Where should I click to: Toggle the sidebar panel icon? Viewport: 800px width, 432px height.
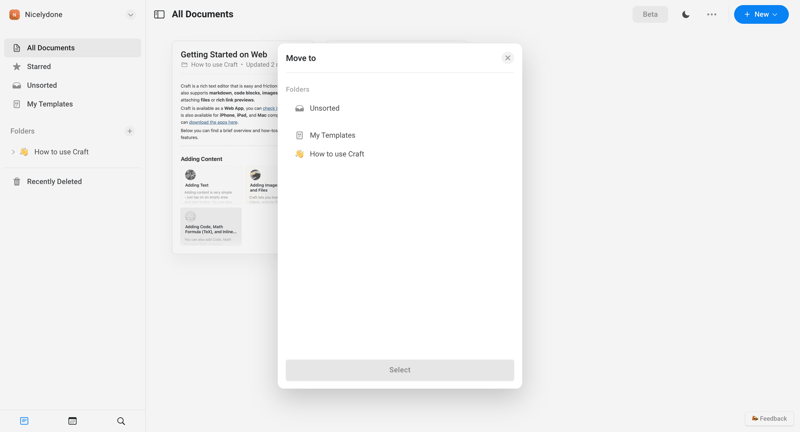click(x=159, y=14)
